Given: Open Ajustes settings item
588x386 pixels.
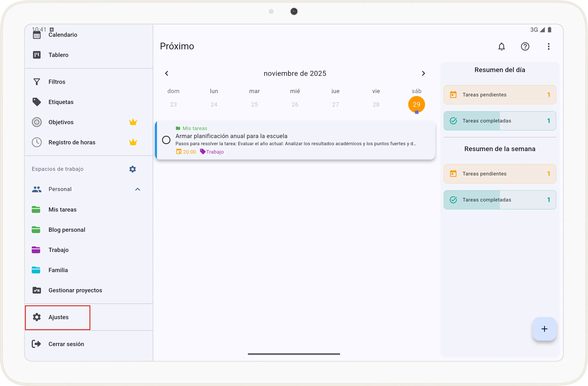Looking at the screenshot, I should click(58, 317).
